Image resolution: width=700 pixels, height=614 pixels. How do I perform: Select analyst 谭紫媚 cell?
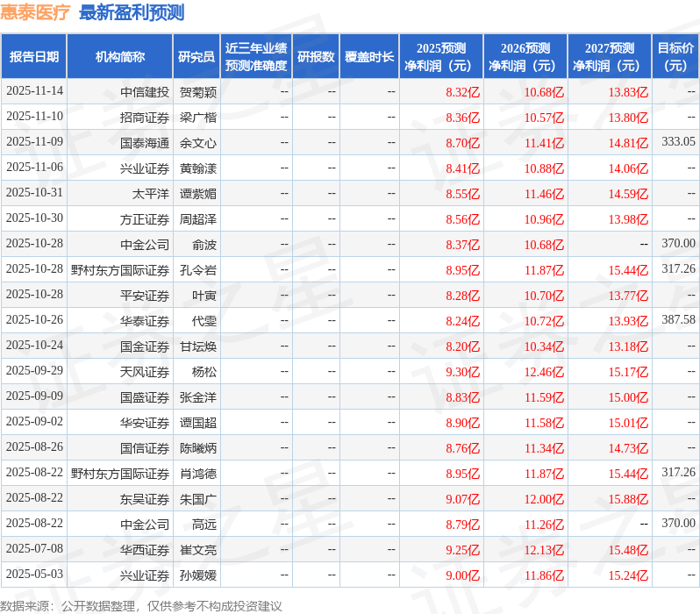[x=197, y=194]
